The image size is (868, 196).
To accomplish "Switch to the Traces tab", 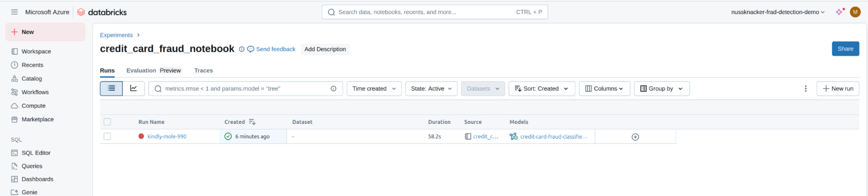I will [204, 70].
